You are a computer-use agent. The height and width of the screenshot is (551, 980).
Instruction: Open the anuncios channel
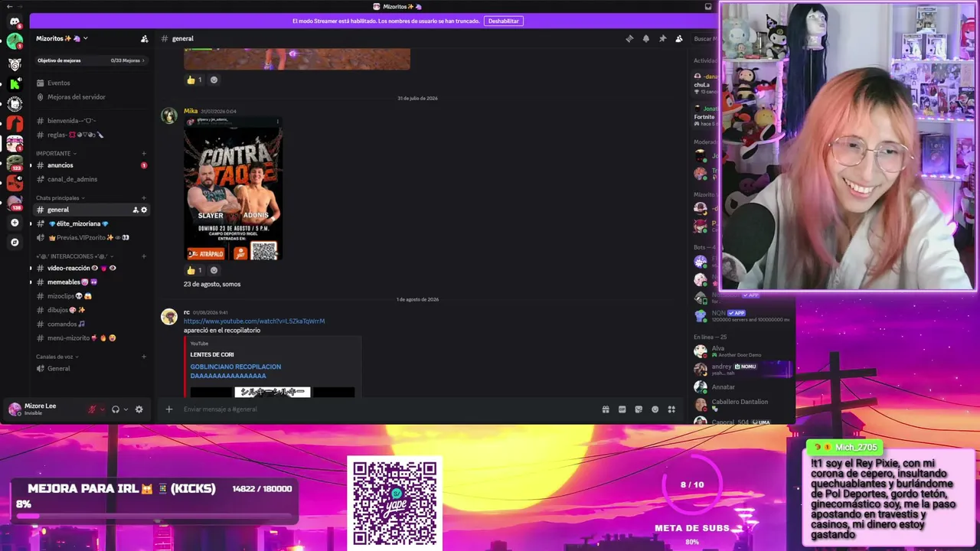[90, 165]
